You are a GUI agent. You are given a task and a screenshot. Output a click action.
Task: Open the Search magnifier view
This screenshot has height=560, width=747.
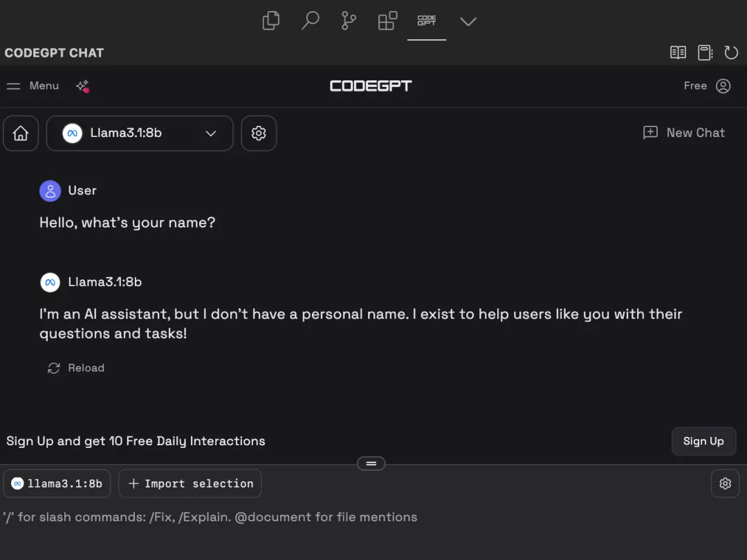(x=310, y=21)
